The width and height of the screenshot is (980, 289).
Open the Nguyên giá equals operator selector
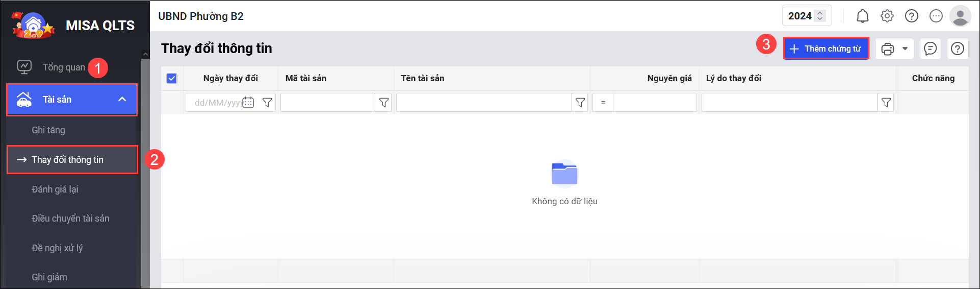[x=603, y=103]
